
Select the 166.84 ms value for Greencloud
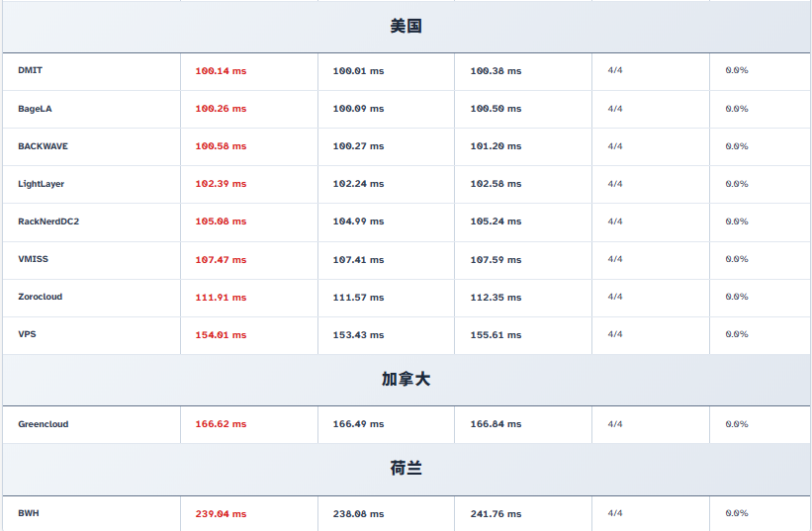[x=496, y=424]
